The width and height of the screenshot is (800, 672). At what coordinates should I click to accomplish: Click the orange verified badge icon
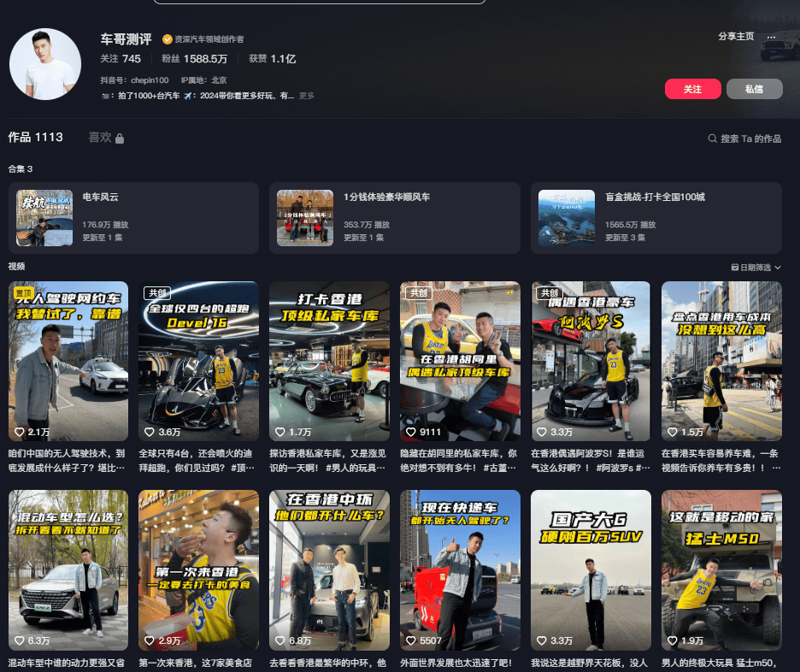(167, 38)
